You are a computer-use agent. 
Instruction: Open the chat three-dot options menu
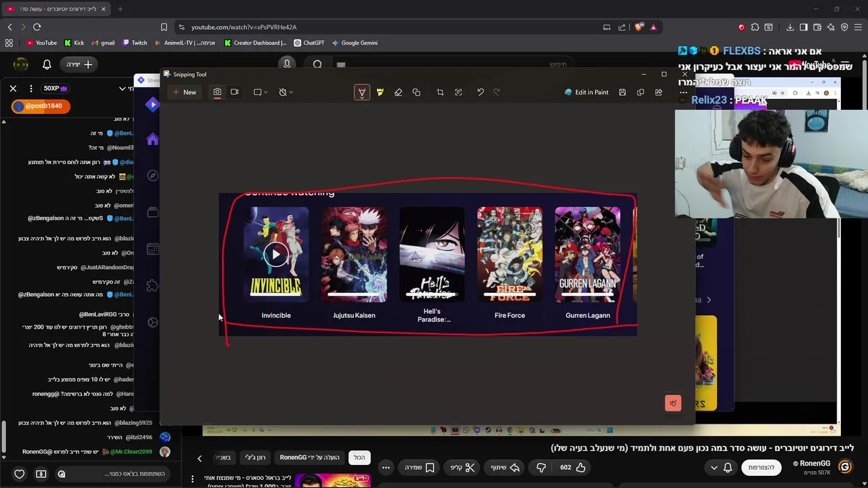31,88
